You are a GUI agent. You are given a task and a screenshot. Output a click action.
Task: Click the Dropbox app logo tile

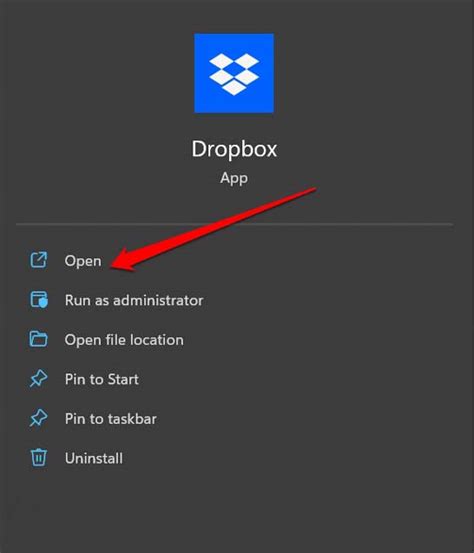coord(234,73)
